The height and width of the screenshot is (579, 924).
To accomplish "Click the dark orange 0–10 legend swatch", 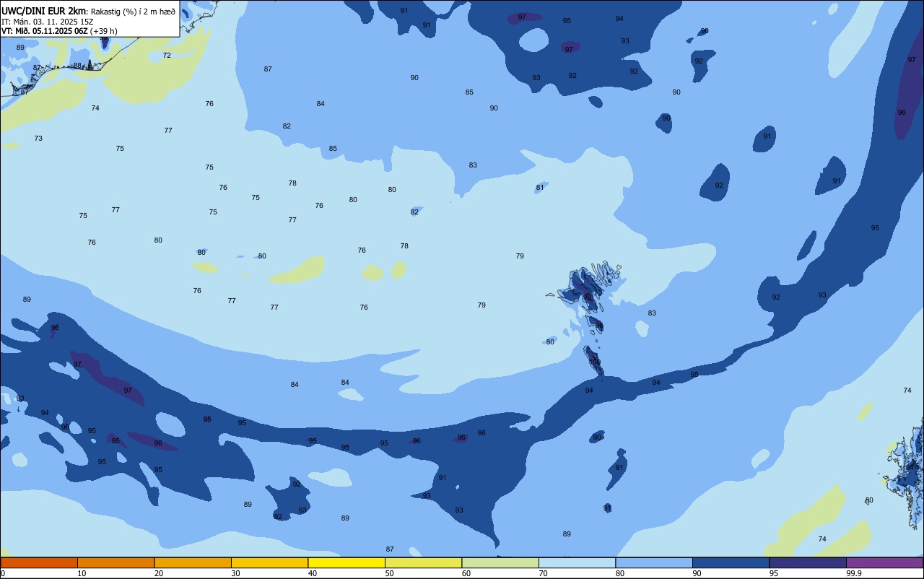I will click(39, 562).
